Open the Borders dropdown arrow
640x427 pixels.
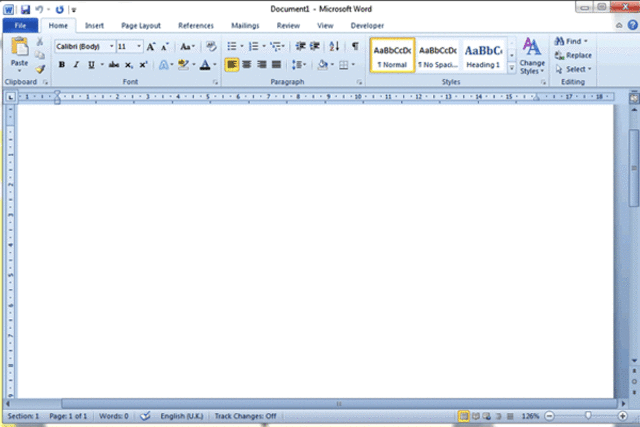[x=353, y=64]
